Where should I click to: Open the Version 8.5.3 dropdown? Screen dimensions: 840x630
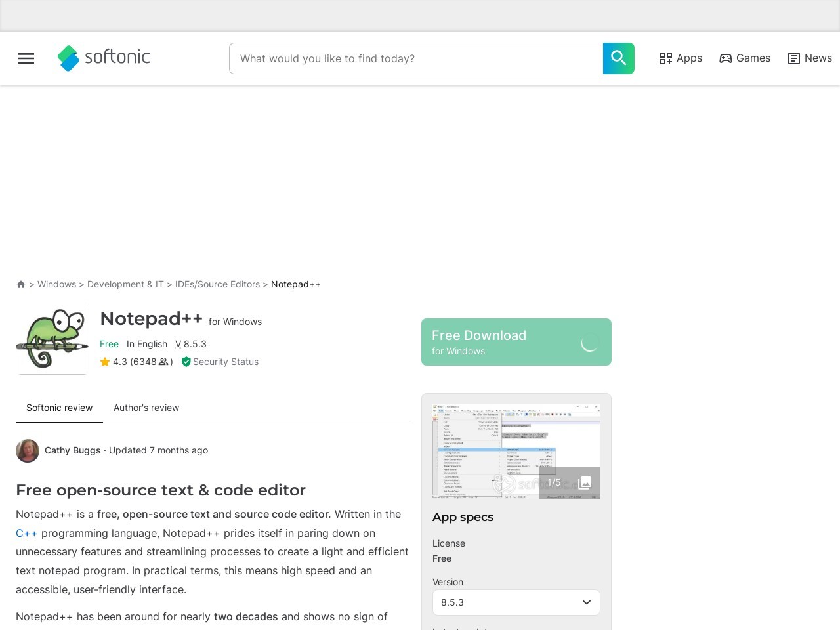coord(516,602)
